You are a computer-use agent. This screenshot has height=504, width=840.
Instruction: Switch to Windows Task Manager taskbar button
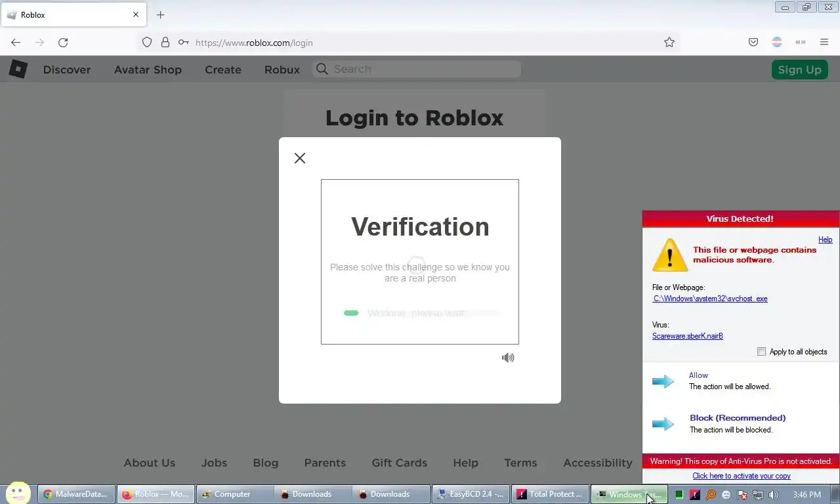[629, 494]
